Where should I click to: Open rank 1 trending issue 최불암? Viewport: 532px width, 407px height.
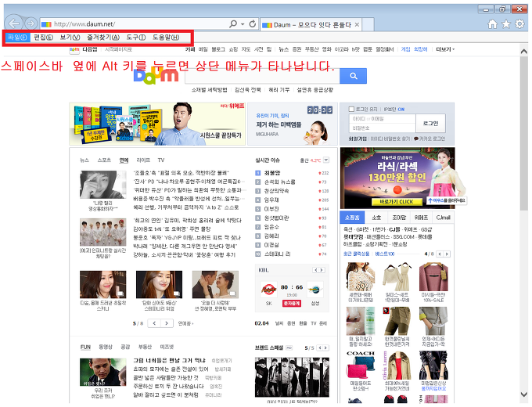272,173
